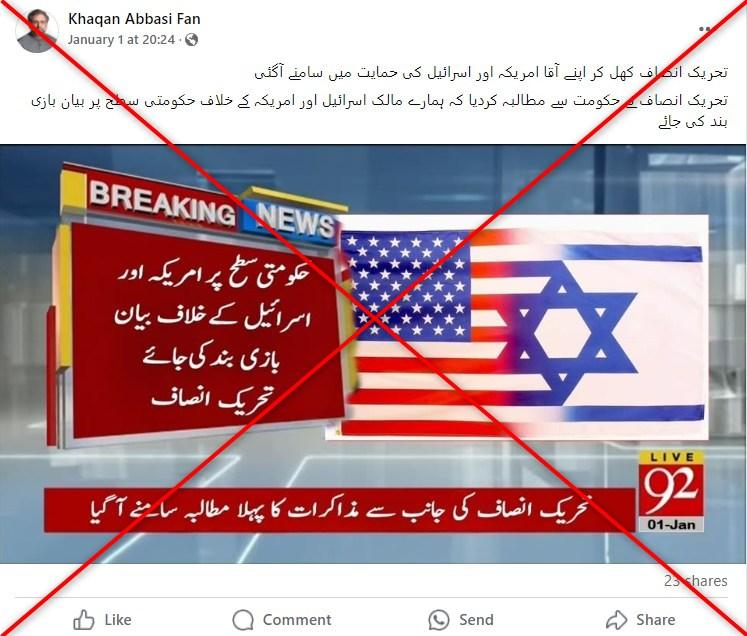Click the Share arrow icon
This screenshot has height=636, width=747.
tap(616, 620)
